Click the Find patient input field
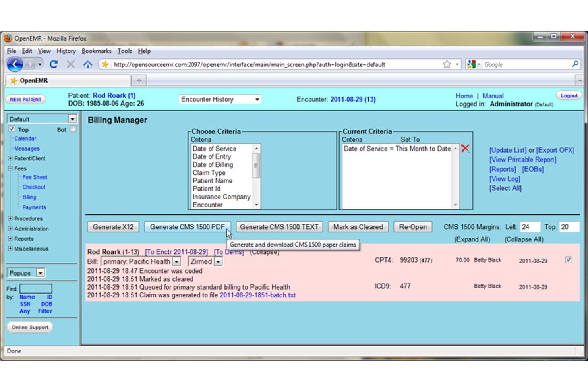 36,288
